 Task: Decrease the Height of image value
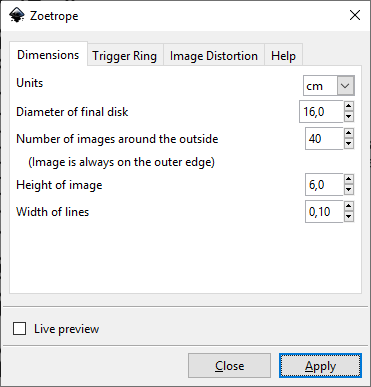(x=349, y=190)
